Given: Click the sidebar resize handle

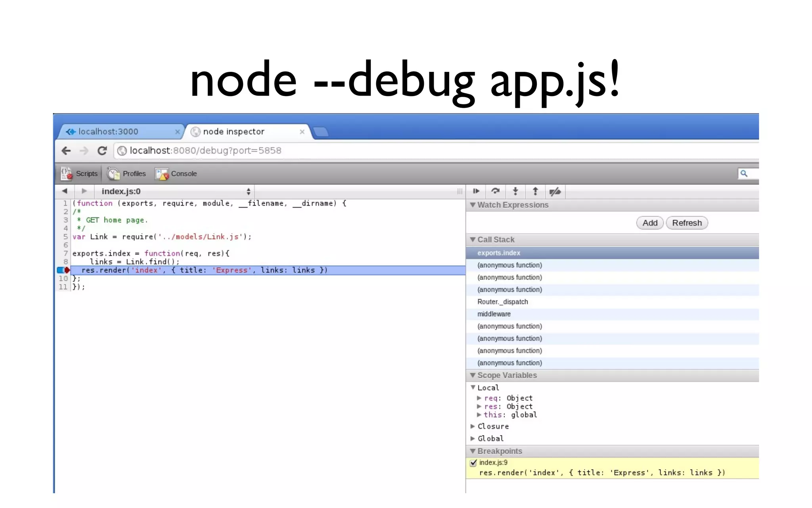Looking at the screenshot, I should click(x=460, y=191).
